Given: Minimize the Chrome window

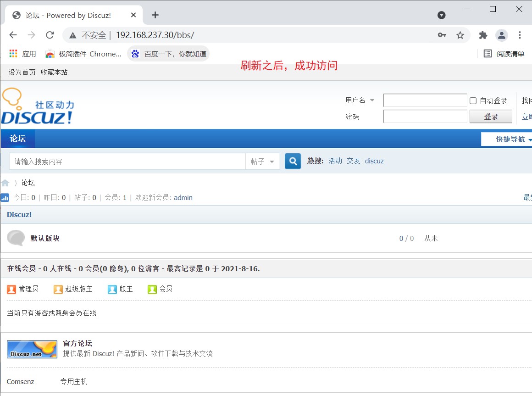Looking at the screenshot, I should coord(467,9).
